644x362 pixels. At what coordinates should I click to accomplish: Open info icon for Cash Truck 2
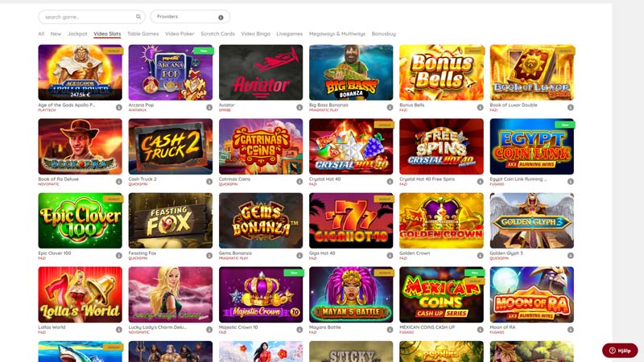pyautogui.click(x=209, y=181)
